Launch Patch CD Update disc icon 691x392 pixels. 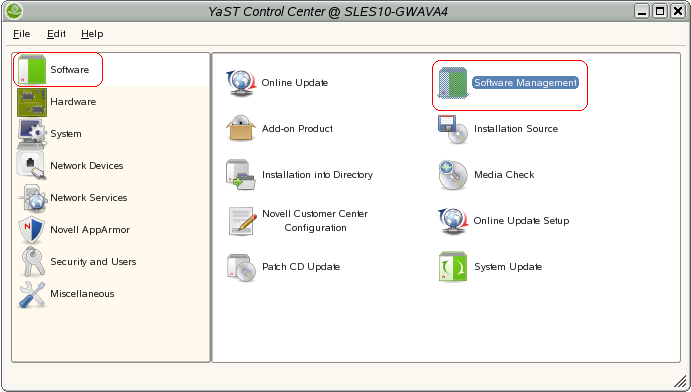pos(241,267)
